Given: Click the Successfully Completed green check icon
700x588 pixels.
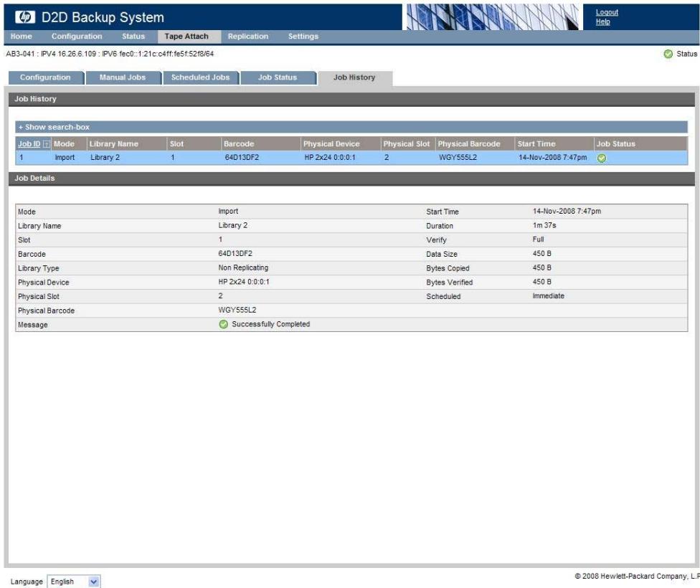Looking at the screenshot, I should click(223, 324).
